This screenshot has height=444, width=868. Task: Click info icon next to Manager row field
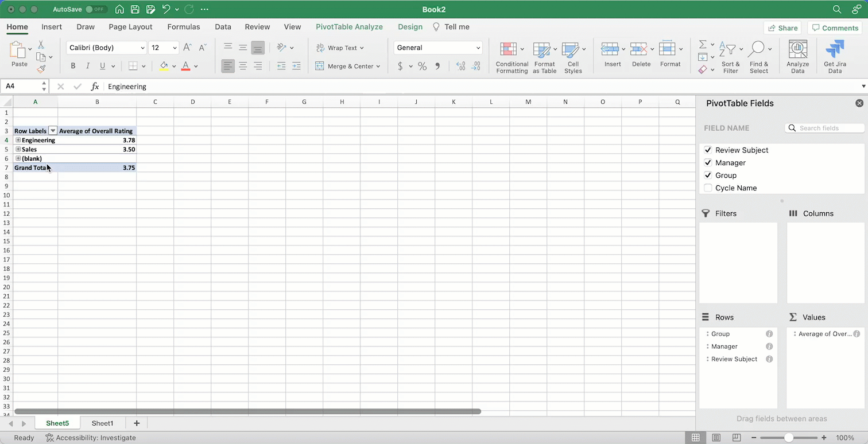pyautogui.click(x=769, y=346)
